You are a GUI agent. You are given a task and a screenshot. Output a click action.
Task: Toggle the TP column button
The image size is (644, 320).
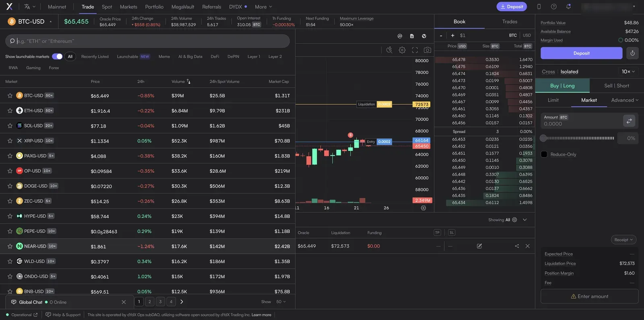point(437,233)
